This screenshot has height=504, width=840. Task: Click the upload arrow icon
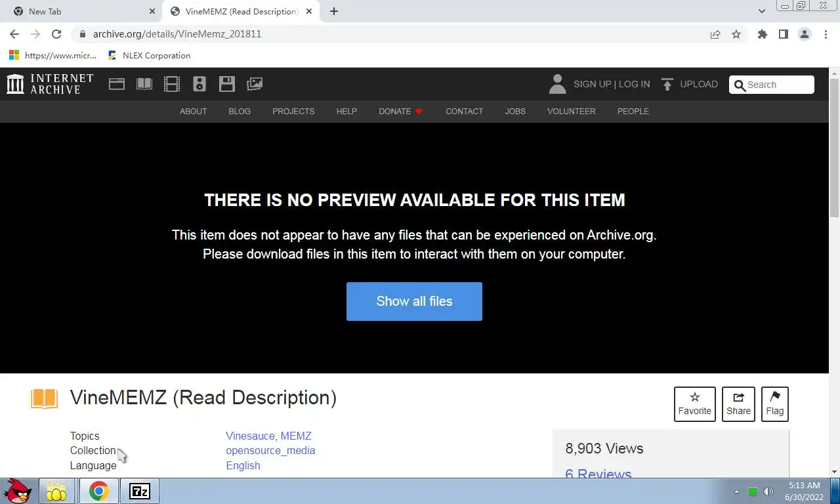pos(667,84)
